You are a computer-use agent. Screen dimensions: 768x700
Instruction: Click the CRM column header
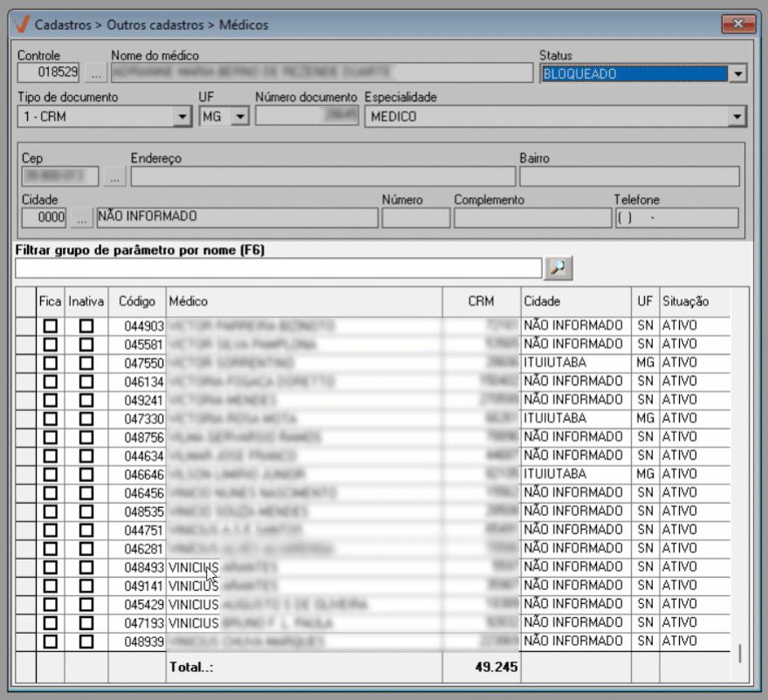[481, 301]
